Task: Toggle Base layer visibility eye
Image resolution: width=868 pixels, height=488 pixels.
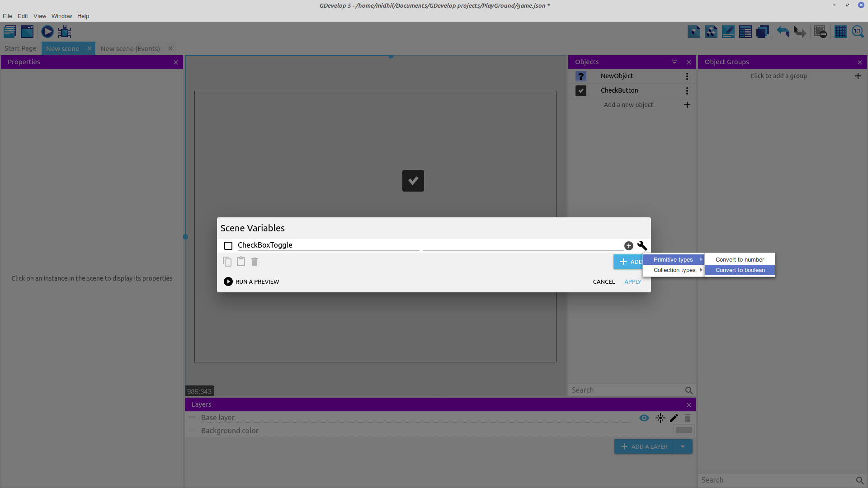Action: pyautogui.click(x=644, y=418)
